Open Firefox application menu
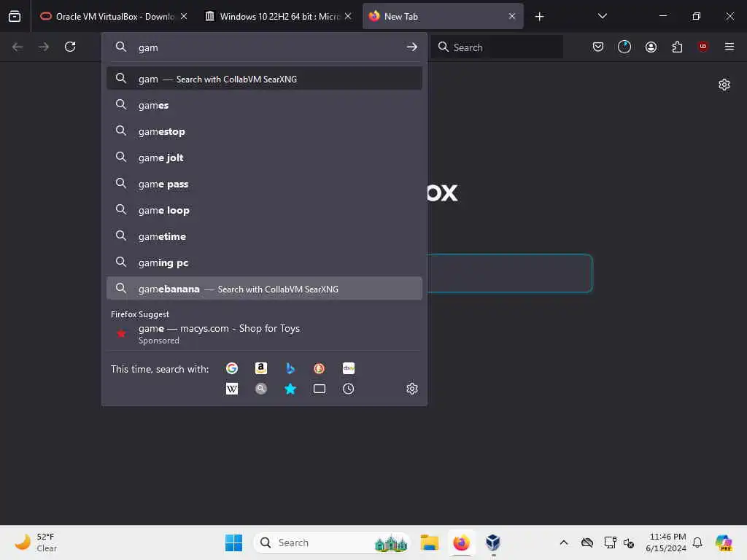The image size is (747, 560). 729,47
